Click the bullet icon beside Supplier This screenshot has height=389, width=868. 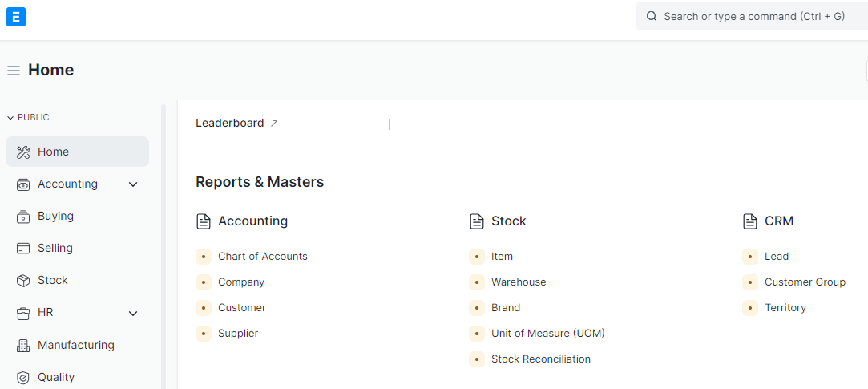[204, 334]
